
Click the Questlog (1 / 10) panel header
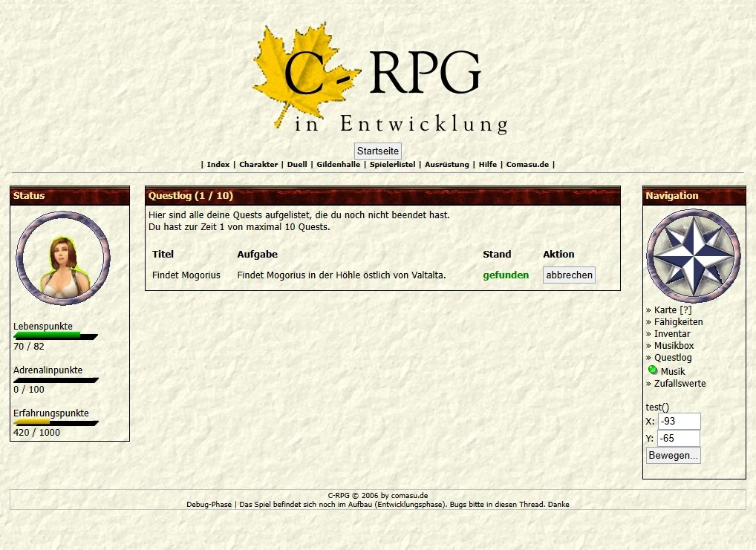point(382,196)
